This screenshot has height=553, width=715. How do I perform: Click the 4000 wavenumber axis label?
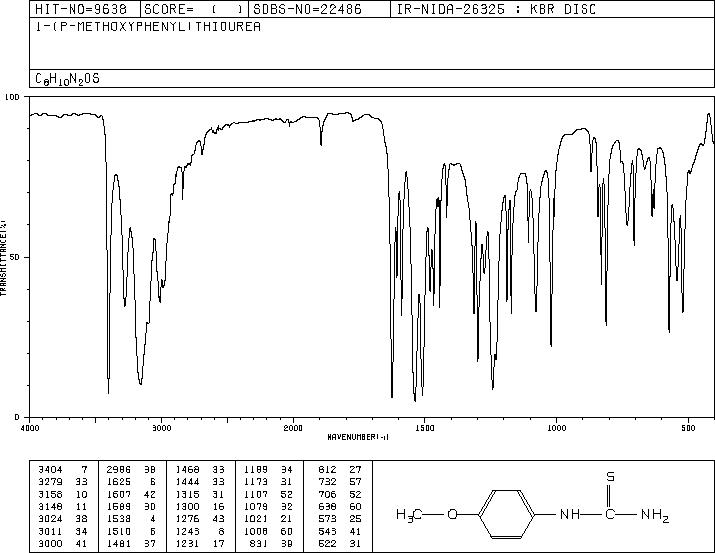(x=30, y=428)
